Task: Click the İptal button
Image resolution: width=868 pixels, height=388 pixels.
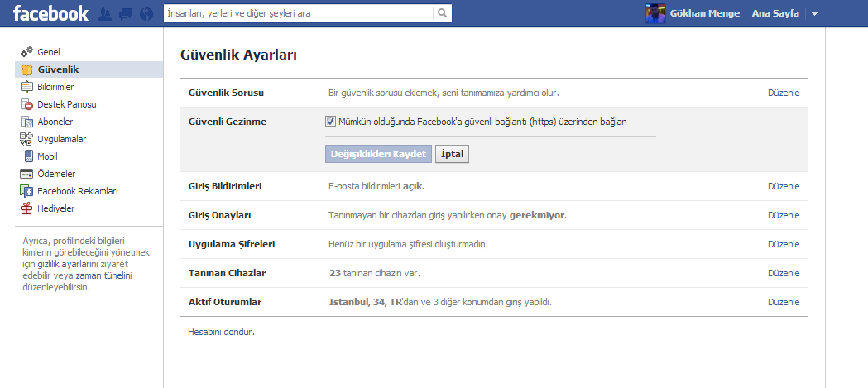Action: click(x=453, y=154)
